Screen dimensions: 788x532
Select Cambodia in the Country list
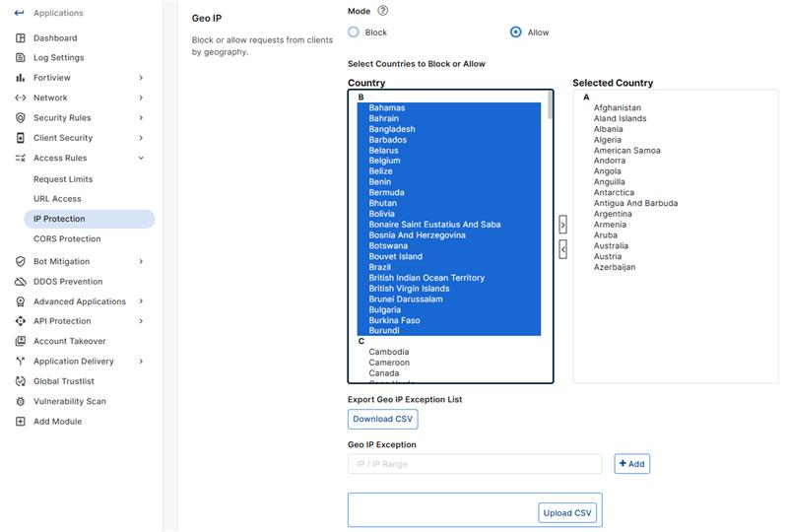[x=389, y=352]
